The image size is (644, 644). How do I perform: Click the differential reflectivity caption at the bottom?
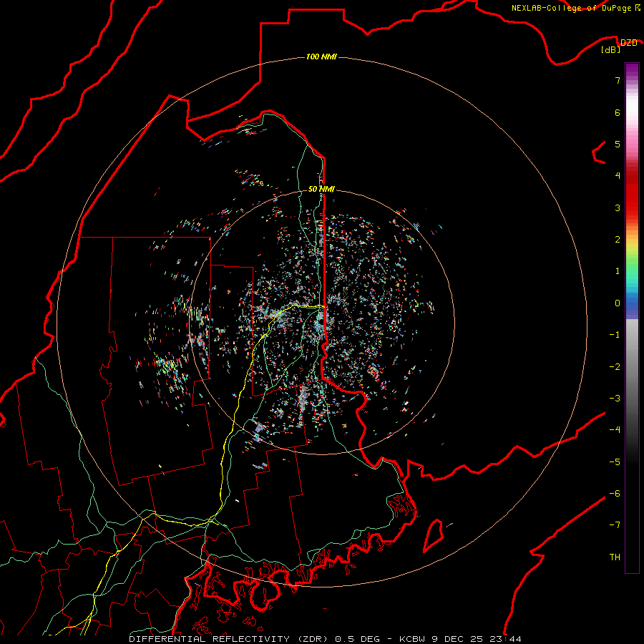(325, 639)
